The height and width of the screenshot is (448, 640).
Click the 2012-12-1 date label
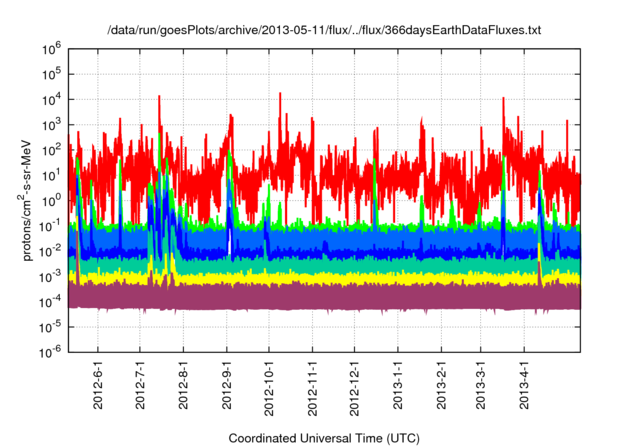point(354,388)
